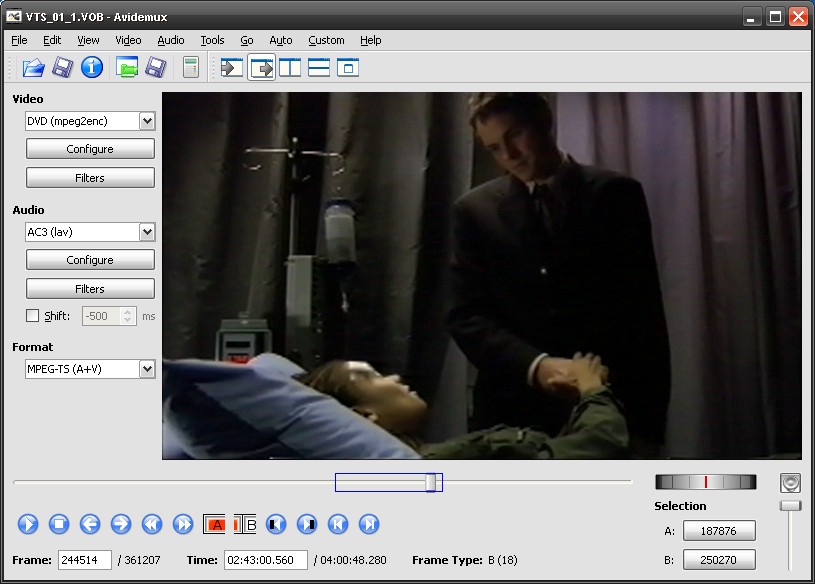Select side-by-side preview icon

coord(290,68)
